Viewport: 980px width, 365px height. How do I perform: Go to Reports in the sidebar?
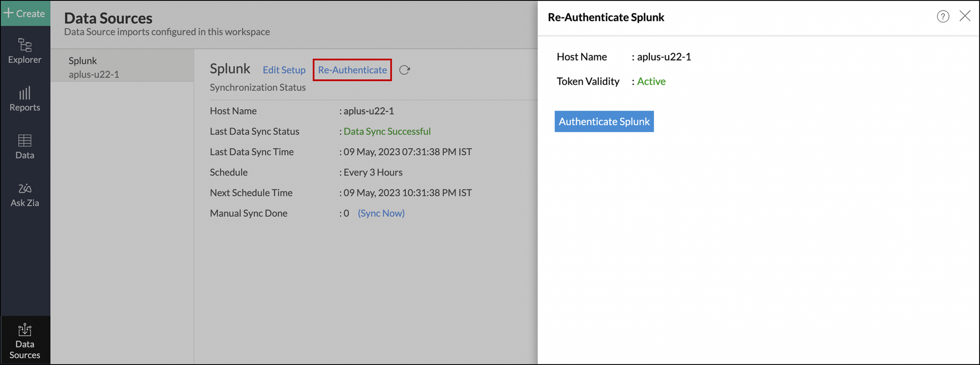click(x=25, y=99)
